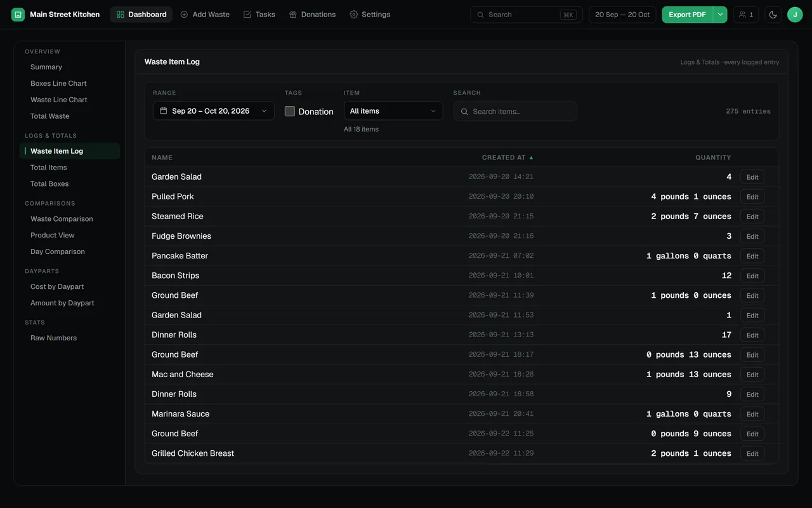
Task: Open Waste Line Chart in sidebar
Action: pyautogui.click(x=70, y=100)
